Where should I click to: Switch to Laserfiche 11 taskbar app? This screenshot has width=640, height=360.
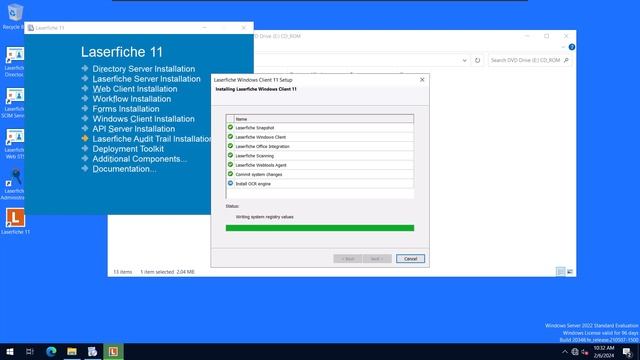tap(113, 351)
